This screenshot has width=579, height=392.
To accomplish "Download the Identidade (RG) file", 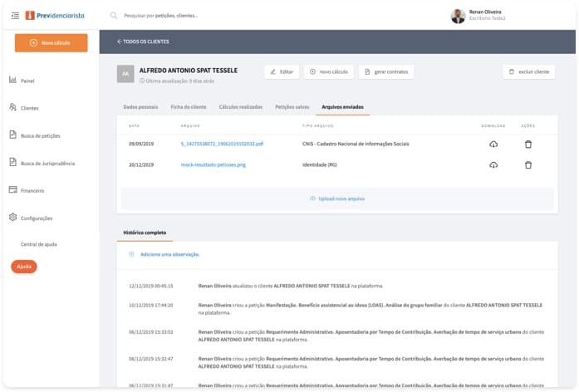I will [x=493, y=165].
